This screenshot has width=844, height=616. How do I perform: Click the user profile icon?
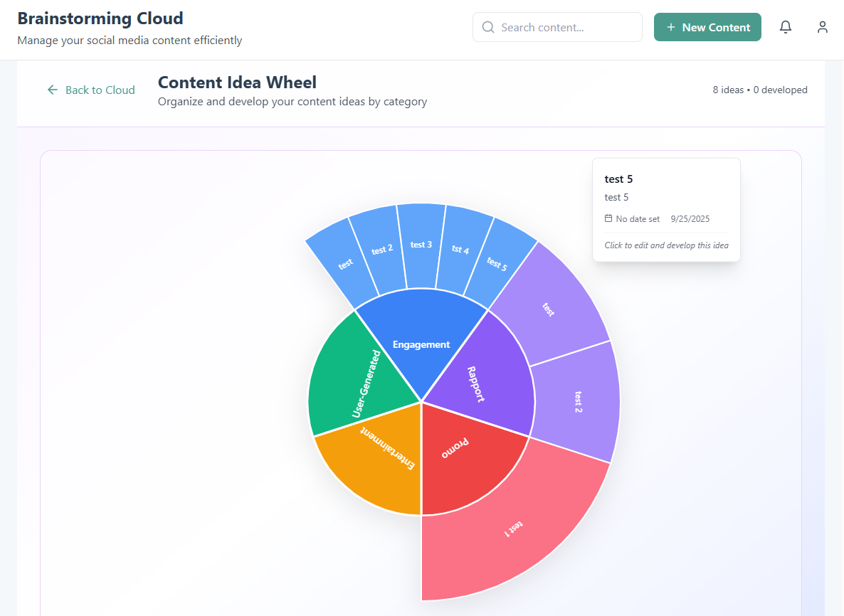(x=823, y=27)
